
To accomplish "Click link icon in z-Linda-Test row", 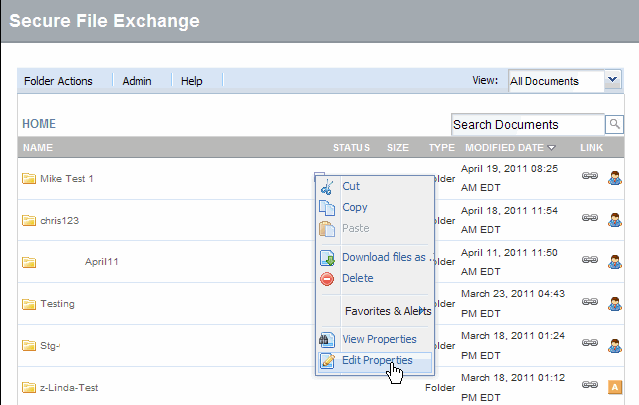I will [590, 387].
